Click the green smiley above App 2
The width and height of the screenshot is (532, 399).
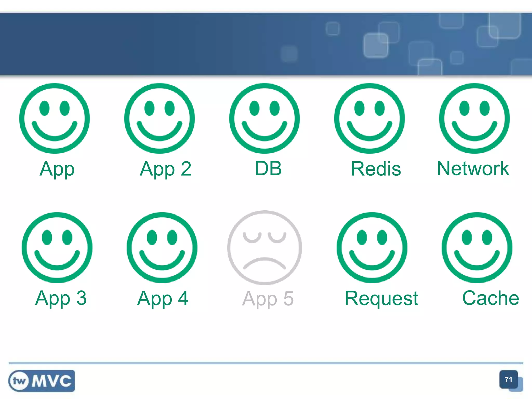pyautogui.click(x=159, y=118)
